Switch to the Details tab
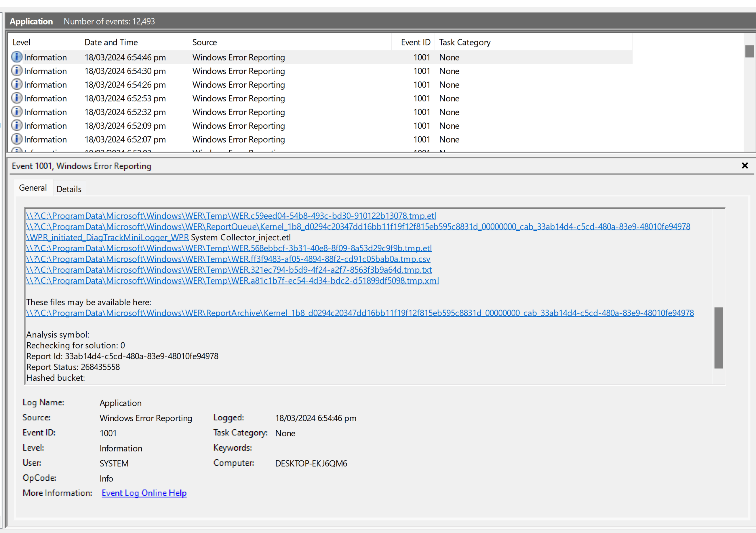This screenshot has height=533, width=756. click(x=69, y=189)
